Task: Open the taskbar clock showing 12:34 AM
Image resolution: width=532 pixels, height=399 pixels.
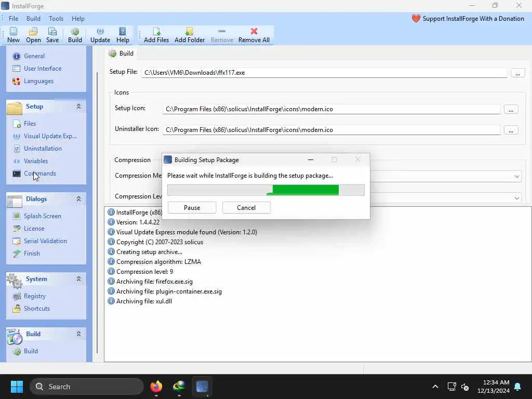Action: tap(493, 387)
